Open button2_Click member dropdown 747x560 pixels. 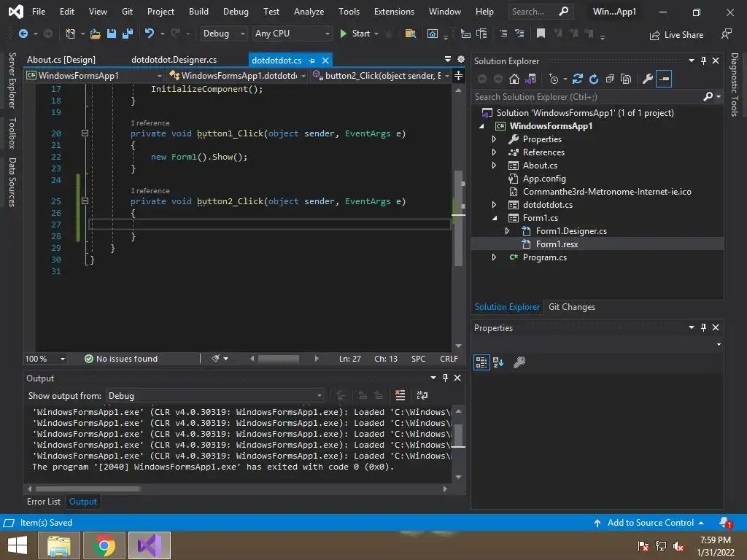381,76
